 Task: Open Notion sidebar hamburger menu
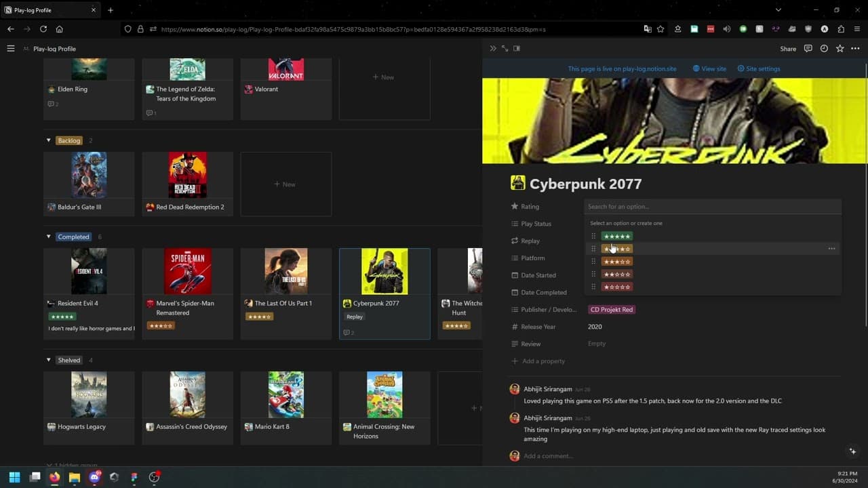11,49
